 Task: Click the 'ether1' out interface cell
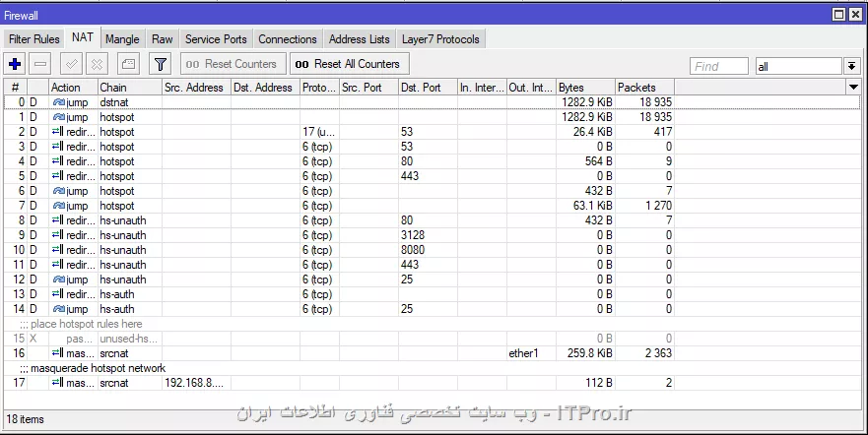531,353
